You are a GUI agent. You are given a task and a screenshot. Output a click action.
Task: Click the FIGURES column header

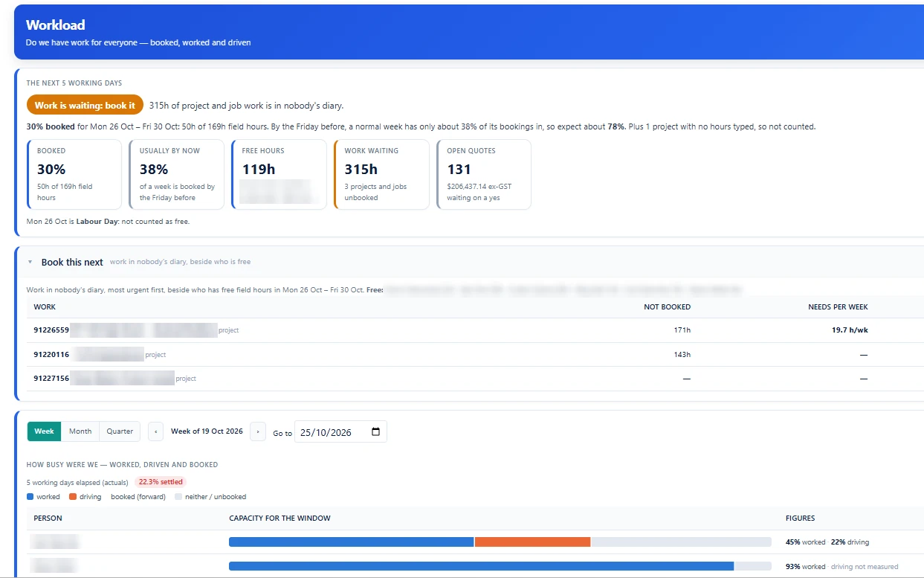click(801, 518)
